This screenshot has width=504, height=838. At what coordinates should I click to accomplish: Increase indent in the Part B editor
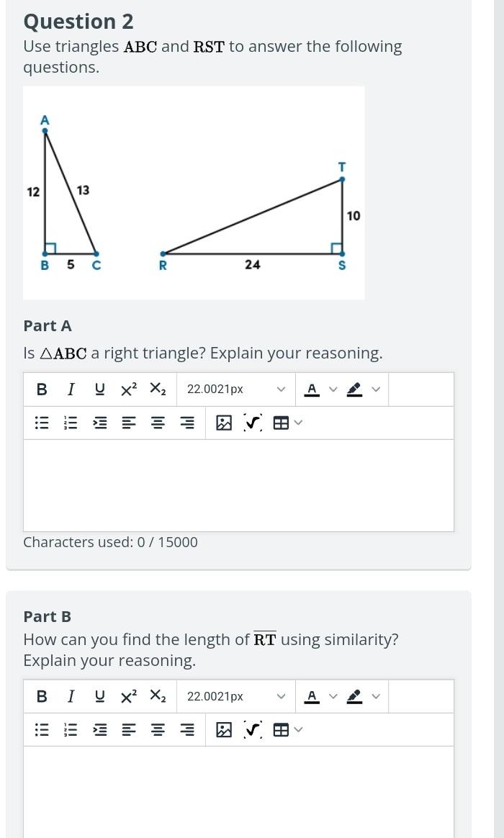click(99, 729)
